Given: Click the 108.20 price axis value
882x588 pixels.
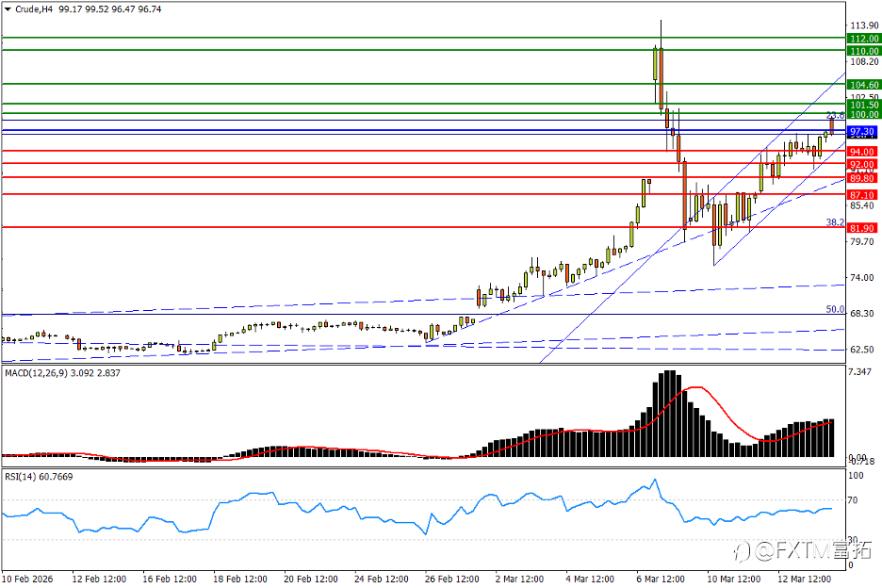Looking at the screenshot, I should [864, 61].
